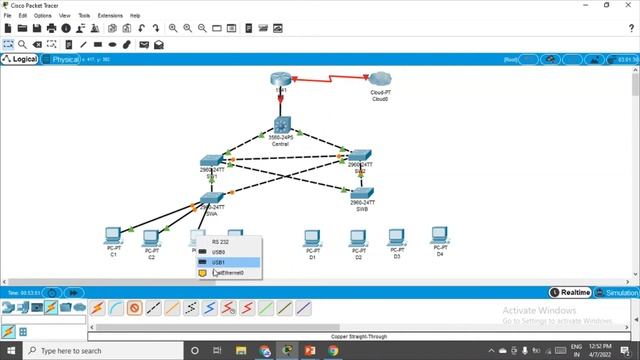This screenshot has width=640, height=360.
Task: Choose USB1 port from popup
Action: (229, 262)
